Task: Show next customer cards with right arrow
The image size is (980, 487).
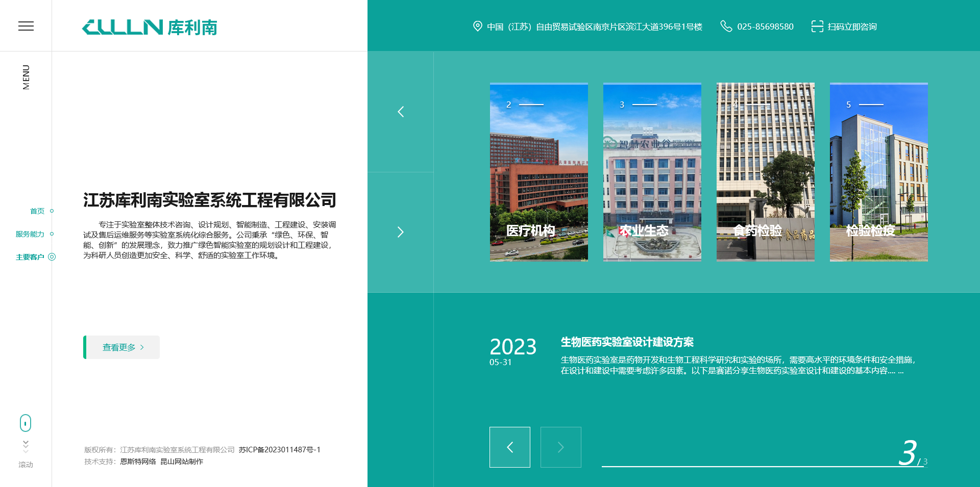Action: 401,232
